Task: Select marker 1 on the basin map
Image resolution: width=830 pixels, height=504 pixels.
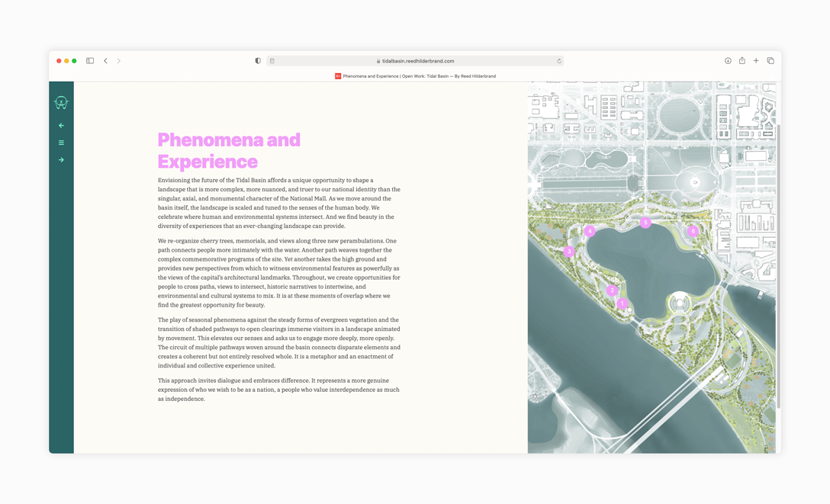Action: (x=622, y=303)
